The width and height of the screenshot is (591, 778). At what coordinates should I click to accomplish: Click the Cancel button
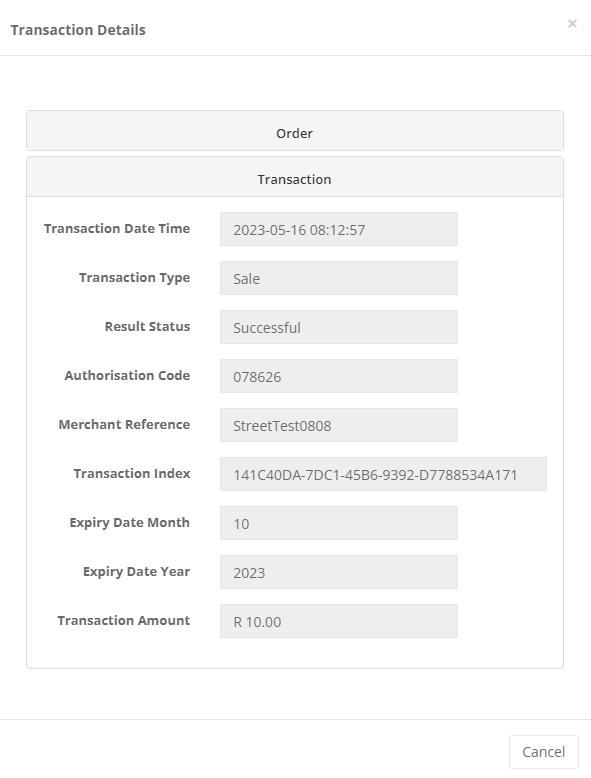click(x=543, y=752)
